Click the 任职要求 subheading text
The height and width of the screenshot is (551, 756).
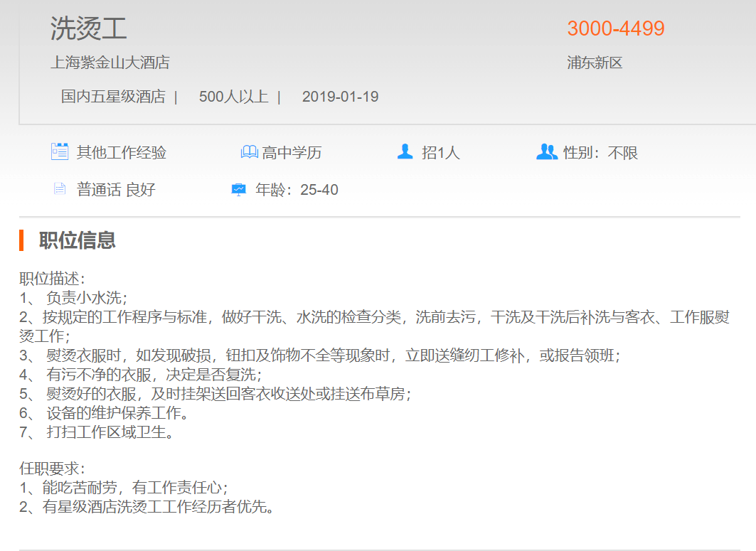(x=52, y=469)
